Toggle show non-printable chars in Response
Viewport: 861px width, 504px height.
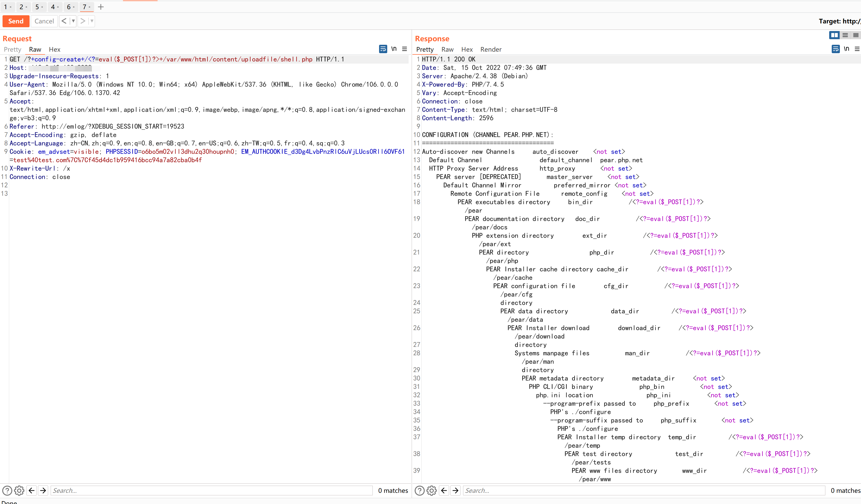point(846,49)
